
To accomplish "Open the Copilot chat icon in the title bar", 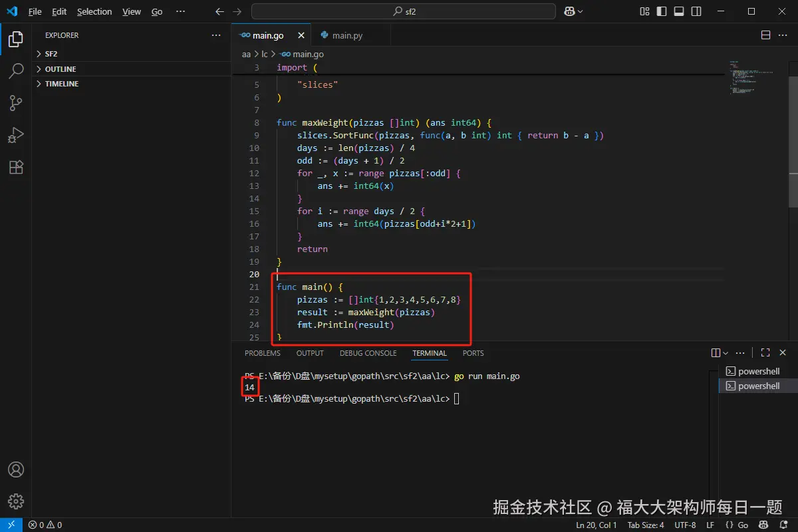I will (569, 11).
